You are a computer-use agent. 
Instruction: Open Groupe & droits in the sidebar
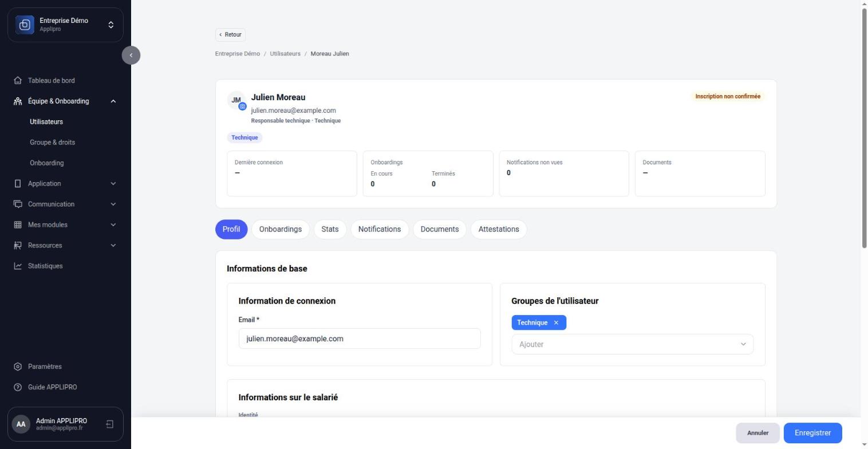pyautogui.click(x=52, y=143)
